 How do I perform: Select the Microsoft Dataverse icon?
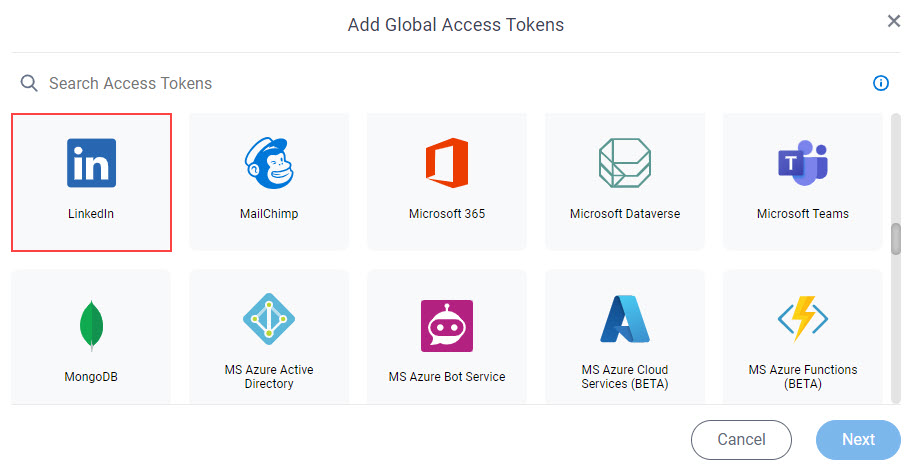(x=624, y=163)
